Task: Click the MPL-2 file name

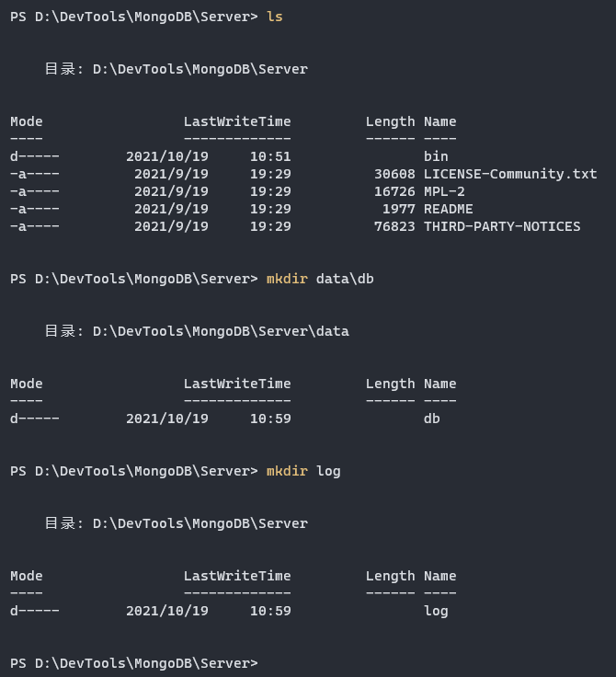Action: [x=444, y=191]
